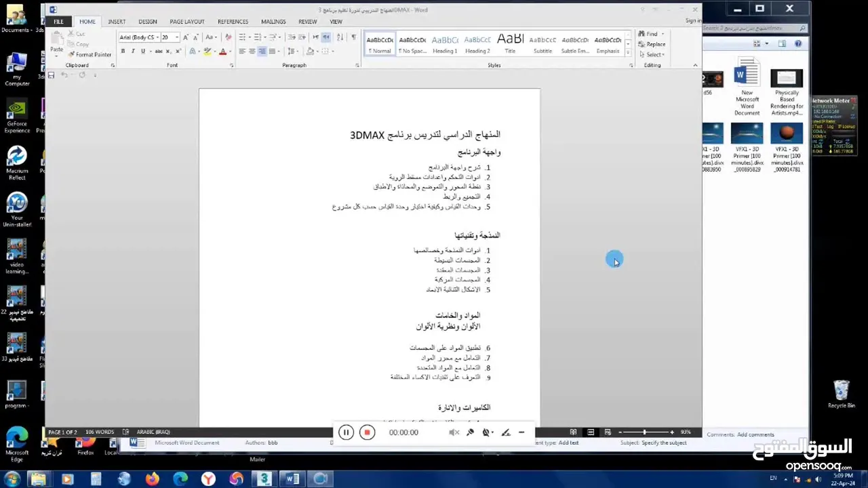The width and height of the screenshot is (868, 488).
Task: Click the Multilevel List icon
Action: (273, 37)
